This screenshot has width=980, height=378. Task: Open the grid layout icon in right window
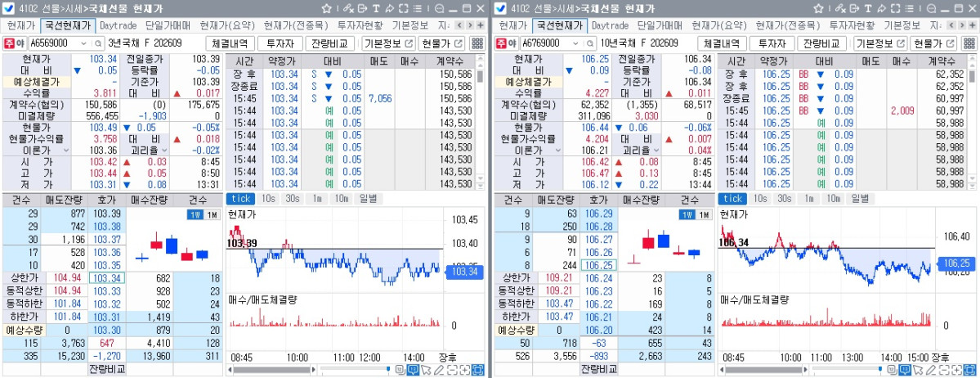pyautogui.click(x=969, y=43)
